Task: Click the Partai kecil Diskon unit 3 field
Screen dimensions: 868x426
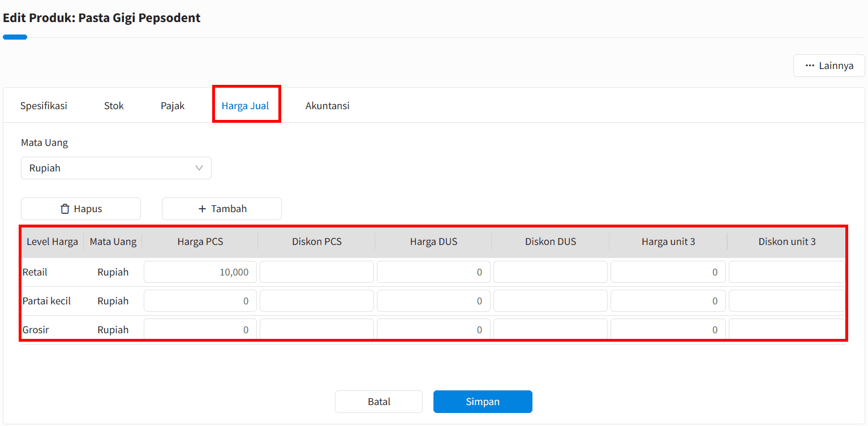Action: (787, 301)
